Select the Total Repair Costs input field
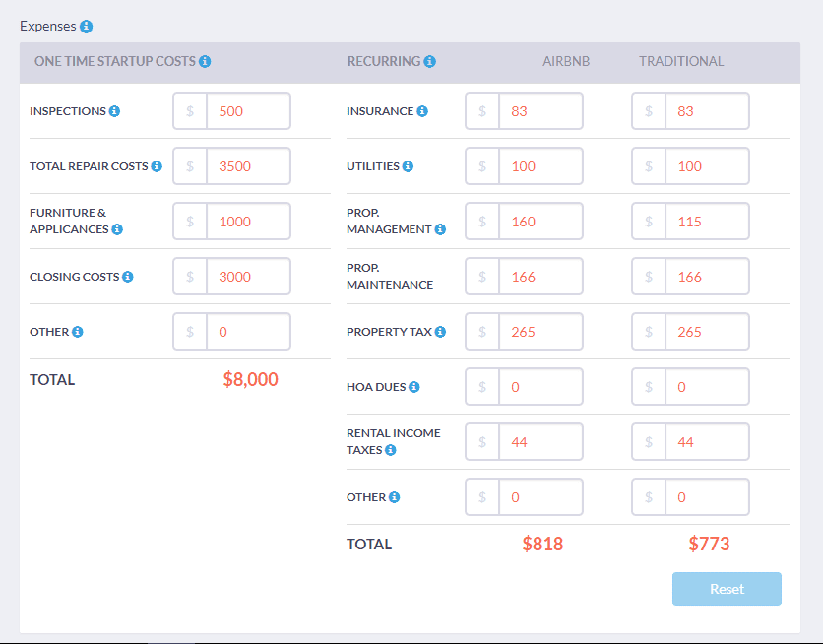Viewport: 823px width, 644px height. [247, 166]
